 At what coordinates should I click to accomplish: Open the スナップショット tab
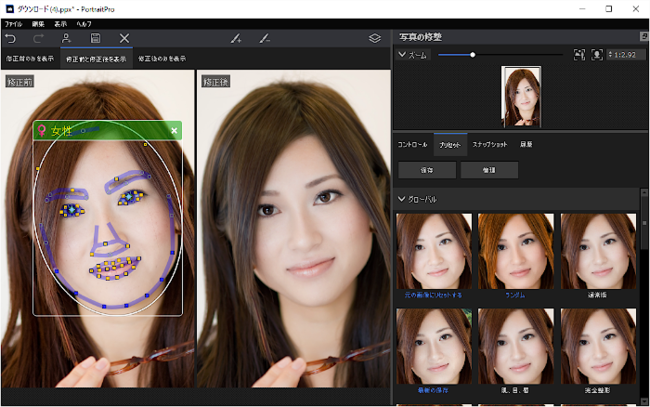[490, 144]
